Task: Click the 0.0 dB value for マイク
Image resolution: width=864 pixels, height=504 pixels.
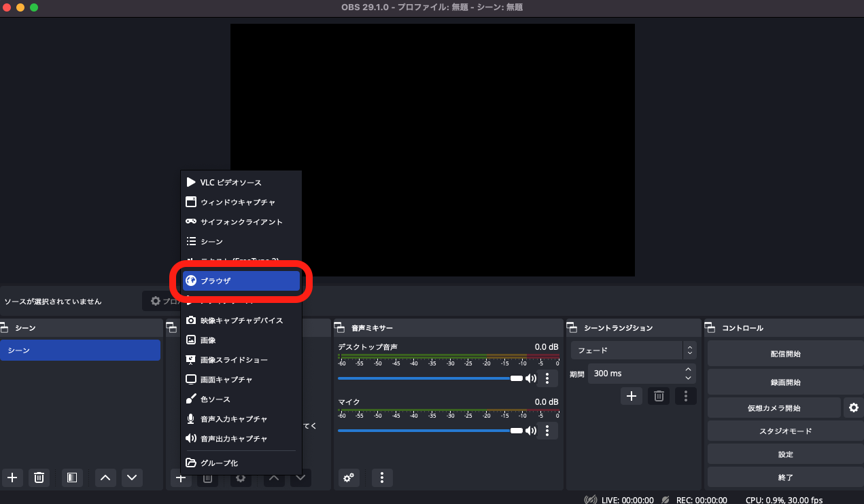Action: coord(547,402)
